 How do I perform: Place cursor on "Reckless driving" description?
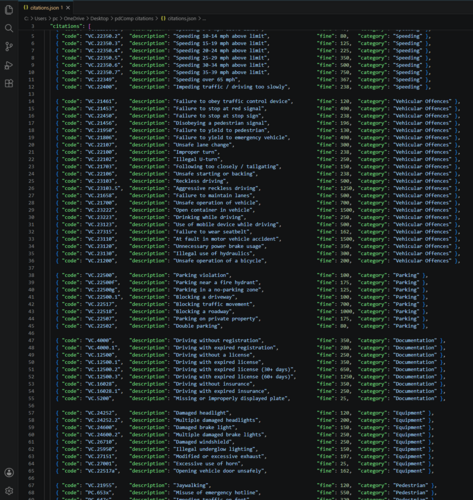[x=200, y=181]
